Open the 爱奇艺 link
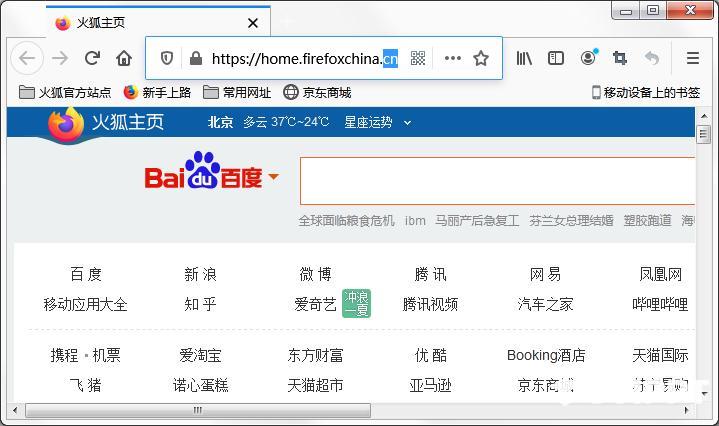 (315, 304)
